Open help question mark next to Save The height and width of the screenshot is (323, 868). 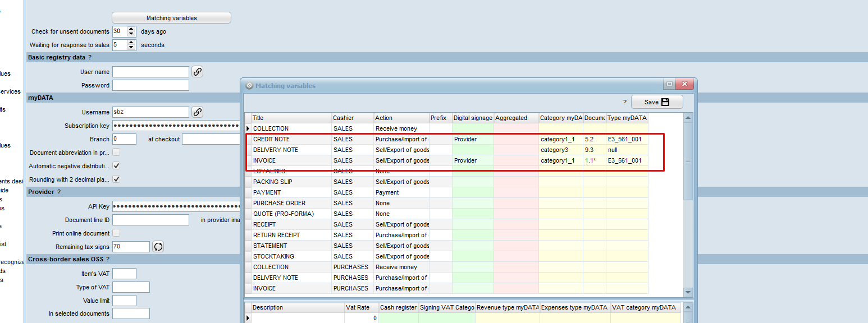[x=624, y=103]
